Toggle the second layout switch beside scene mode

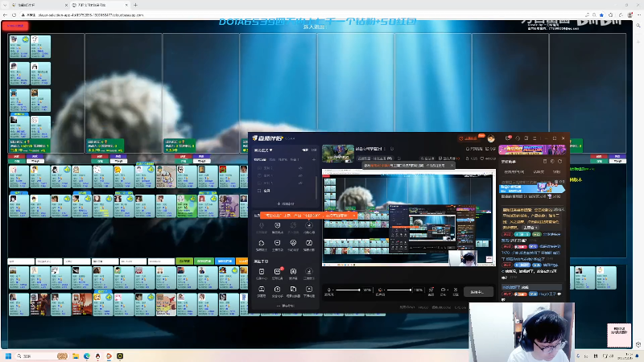tap(314, 150)
